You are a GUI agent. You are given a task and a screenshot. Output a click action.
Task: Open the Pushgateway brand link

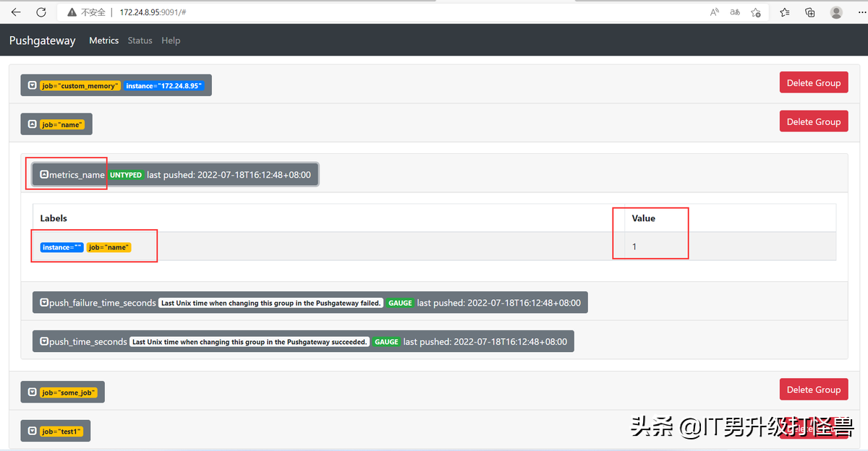[42, 40]
